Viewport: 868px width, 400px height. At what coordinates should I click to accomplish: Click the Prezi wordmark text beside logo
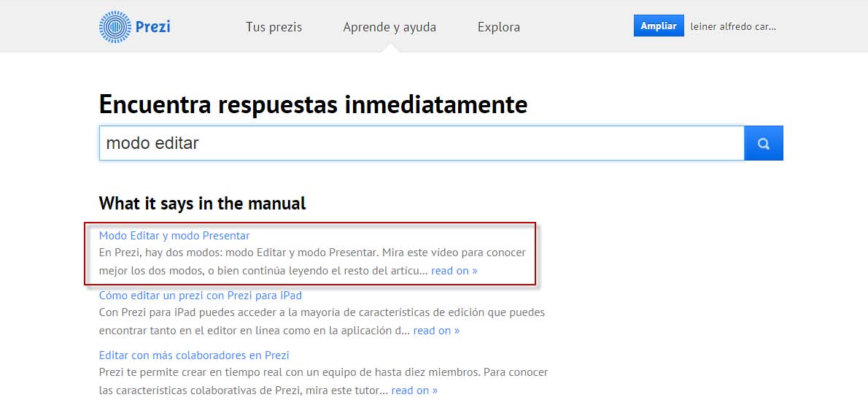tap(152, 27)
